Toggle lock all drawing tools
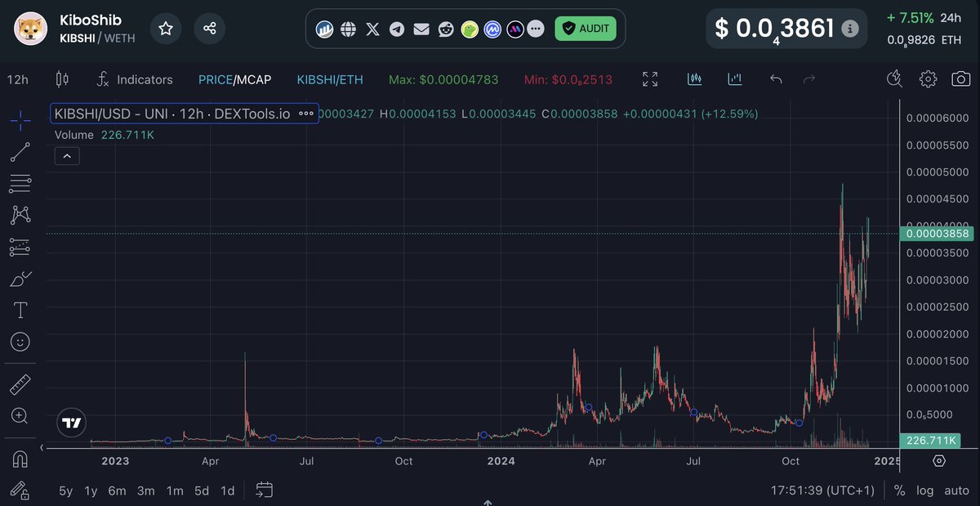The width and height of the screenshot is (980, 506). (x=20, y=490)
